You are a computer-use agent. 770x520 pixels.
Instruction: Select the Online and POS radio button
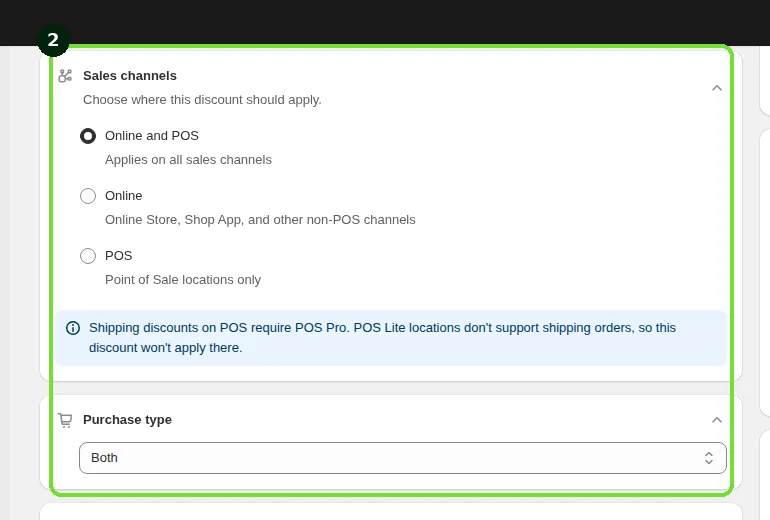click(x=88, y=136)
